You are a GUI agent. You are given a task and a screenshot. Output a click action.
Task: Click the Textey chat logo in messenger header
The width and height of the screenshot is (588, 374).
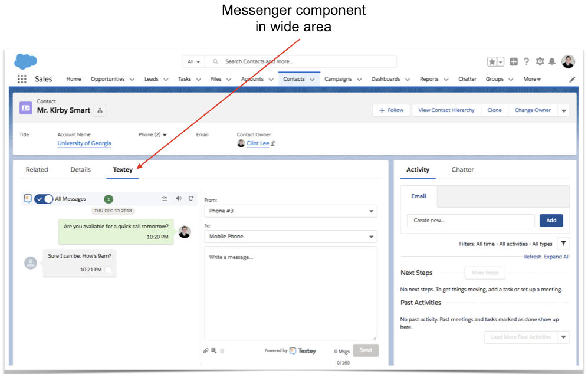point(28,199)
